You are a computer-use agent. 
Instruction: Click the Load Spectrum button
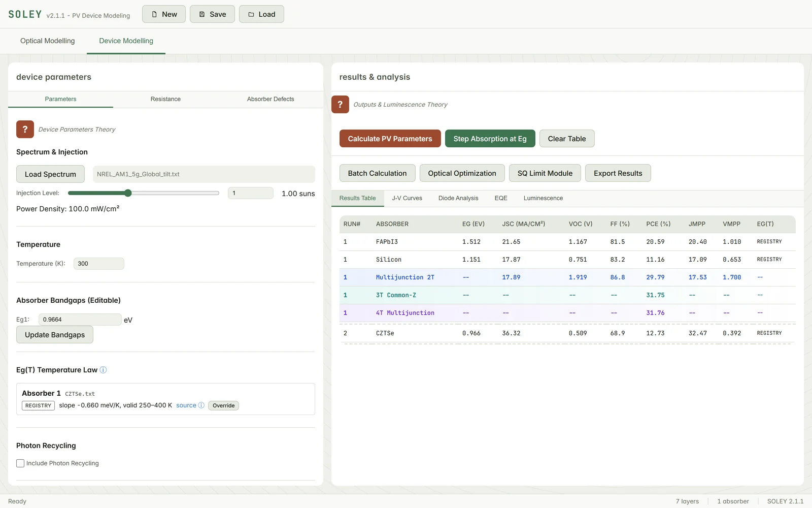tap(50, 174)
